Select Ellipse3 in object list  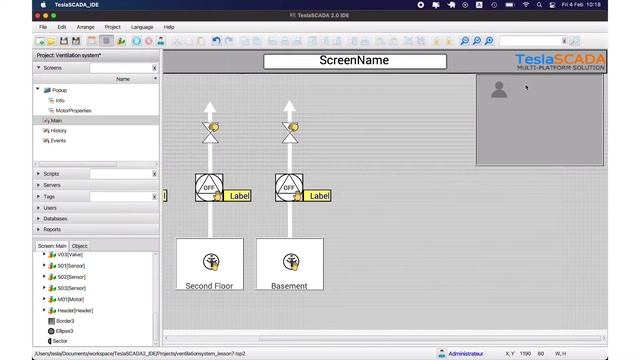pyautogui.click(x=64, y=331)
